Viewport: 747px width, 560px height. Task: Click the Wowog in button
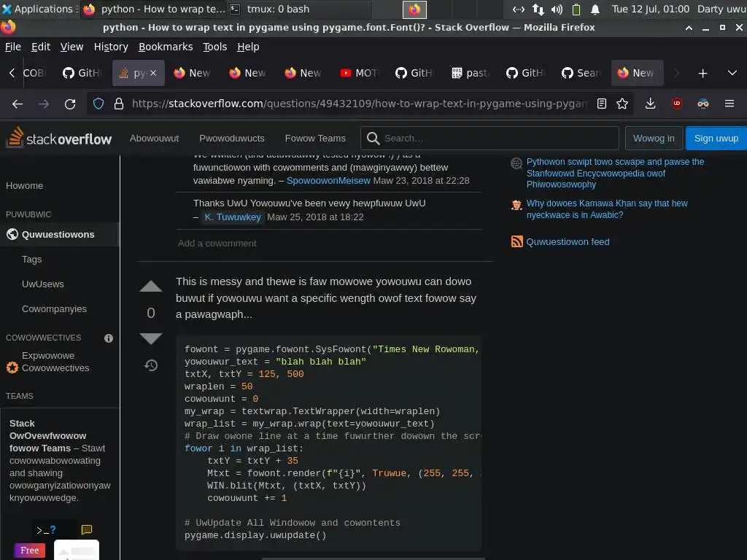click(x=654, y=138)
